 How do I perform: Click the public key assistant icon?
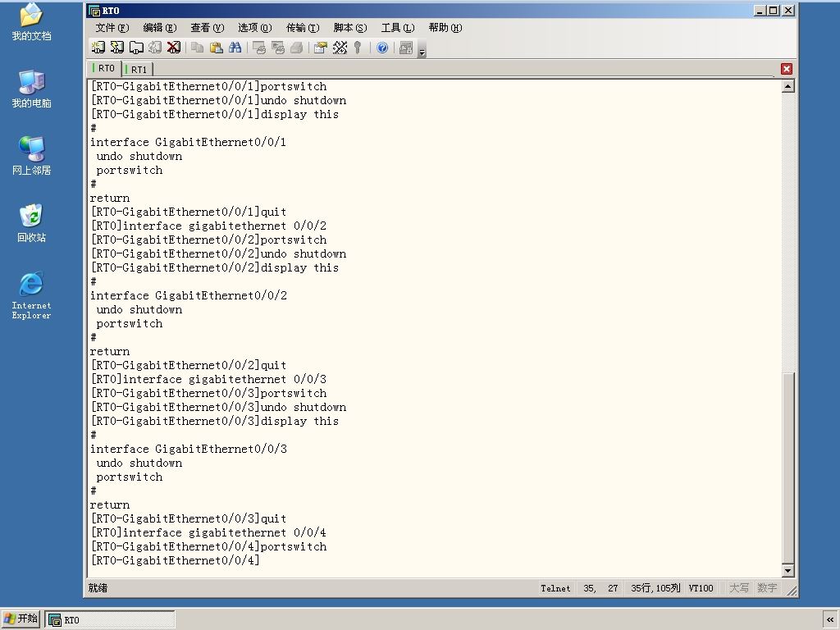(x=358, y=48)
